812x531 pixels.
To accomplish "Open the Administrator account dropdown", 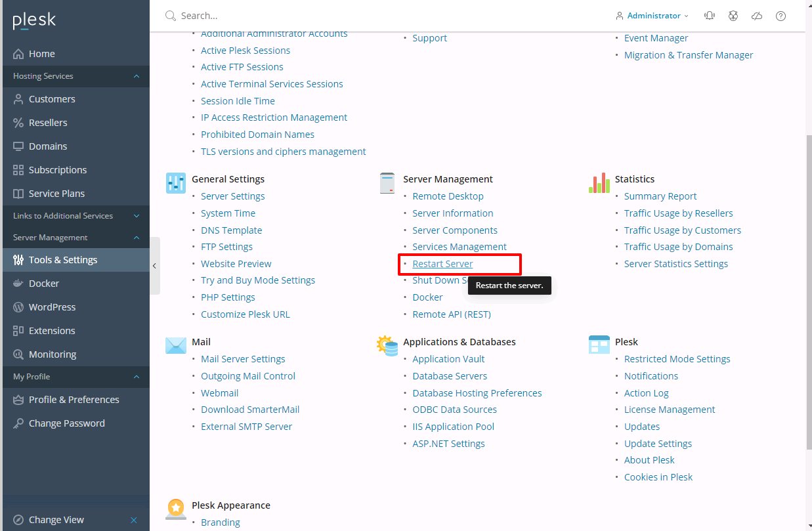I will (x=652, y=16).
